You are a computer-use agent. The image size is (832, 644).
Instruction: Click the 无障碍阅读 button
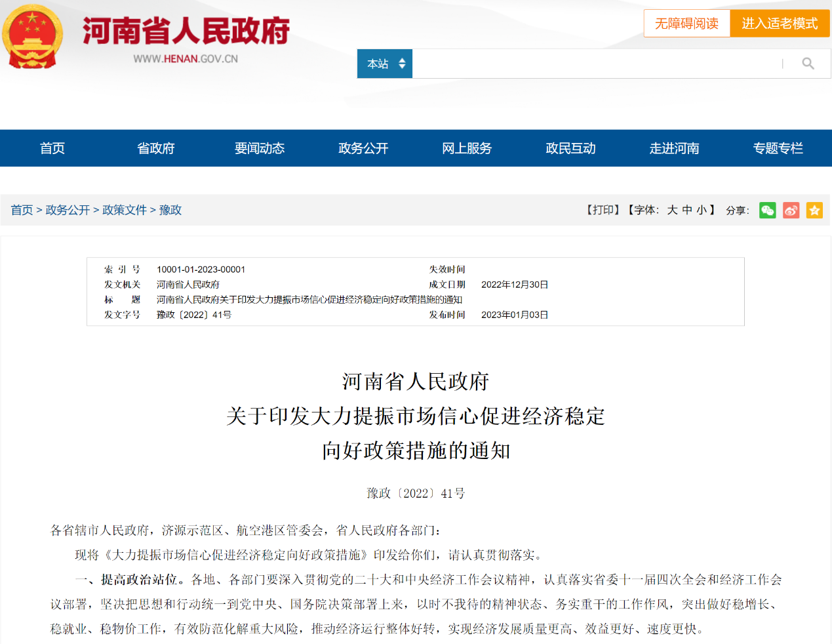[x=686, y=24]
